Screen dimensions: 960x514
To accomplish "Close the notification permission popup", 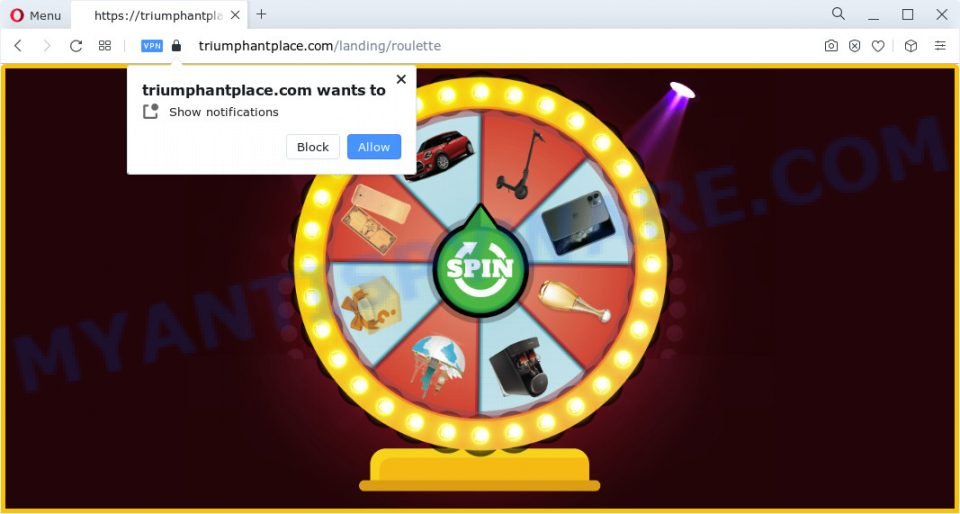I will pyautogui.click(x=401, y=79).
